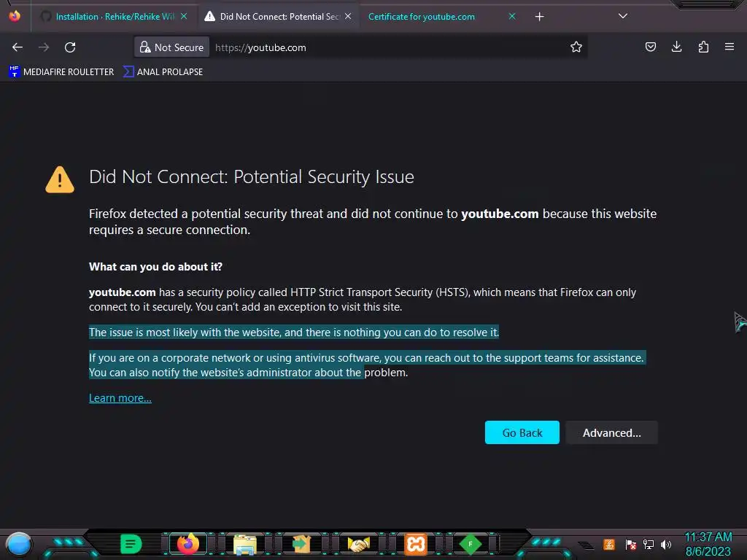Open the green chat app in taskbar
This screenshot has width=747, height=560.
pyautogui.click(x=131, y=544)
